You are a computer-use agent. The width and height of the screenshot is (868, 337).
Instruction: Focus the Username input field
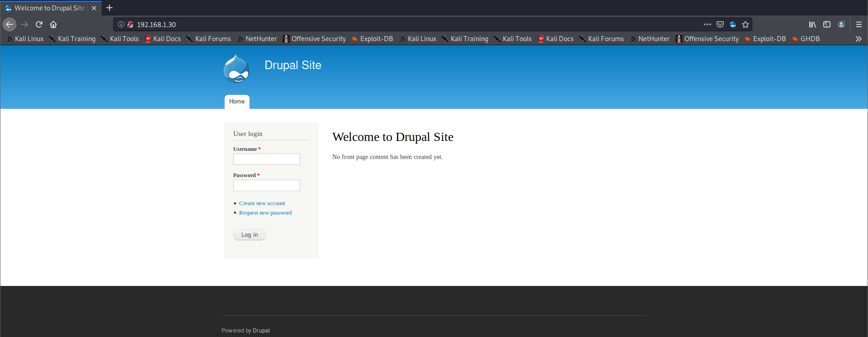click(x=267, y=159)
